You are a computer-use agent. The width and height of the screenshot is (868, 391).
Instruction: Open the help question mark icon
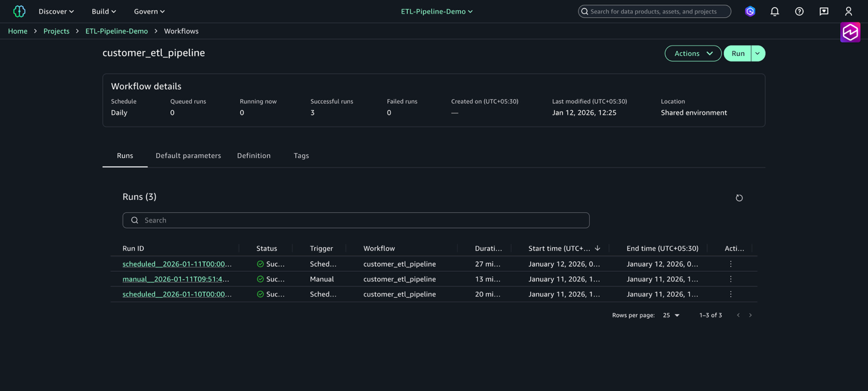tap(799, 12)
